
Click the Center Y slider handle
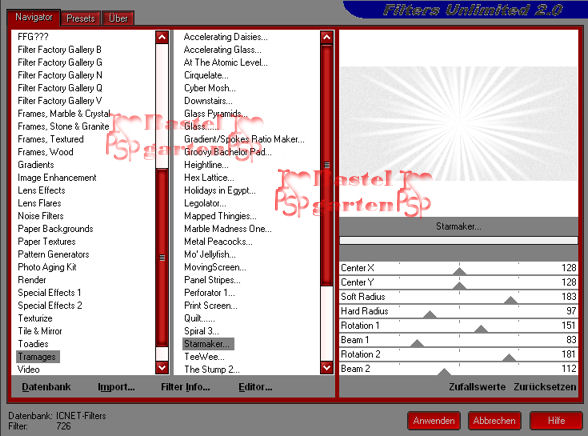[459, 286]
